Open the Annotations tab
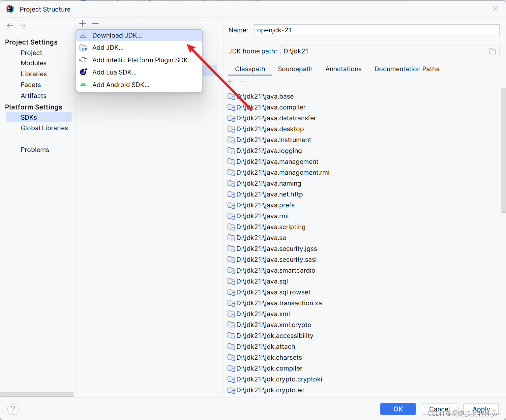Screen dimensions: 506x420 click(x=343, y=69)
